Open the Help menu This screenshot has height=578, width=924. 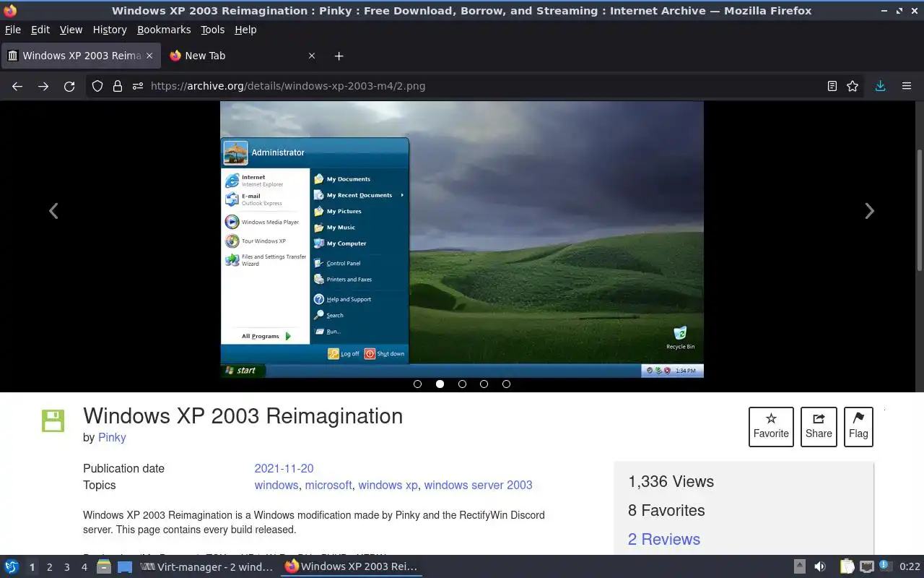pyautogui.click(x=245, y=30)
